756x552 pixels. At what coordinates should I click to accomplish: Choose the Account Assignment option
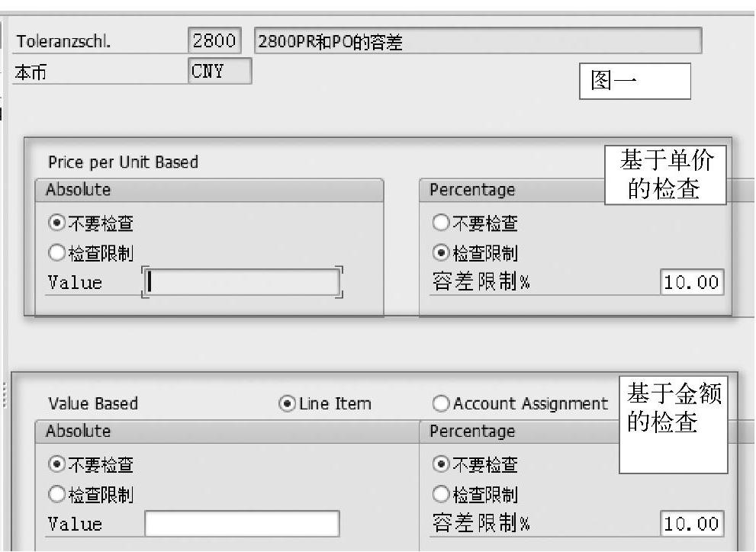(x=441, y=403)
